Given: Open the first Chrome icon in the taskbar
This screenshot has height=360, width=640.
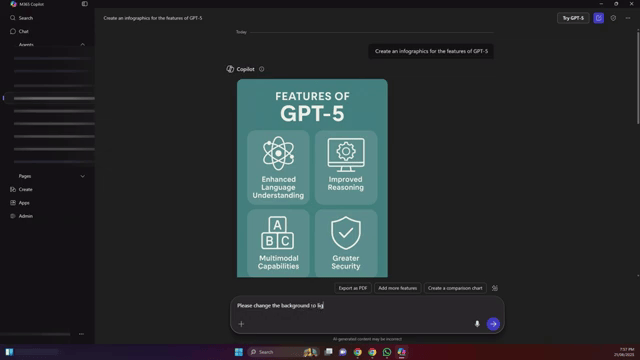Looking at the screenshot, I should pos(358,352).
